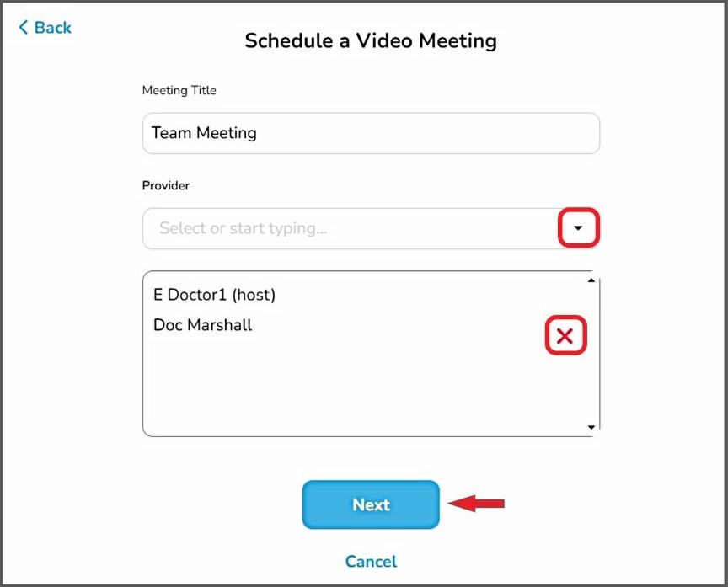
Task: Open the Provider dropdown arrow
Action: tap(578, 228)
